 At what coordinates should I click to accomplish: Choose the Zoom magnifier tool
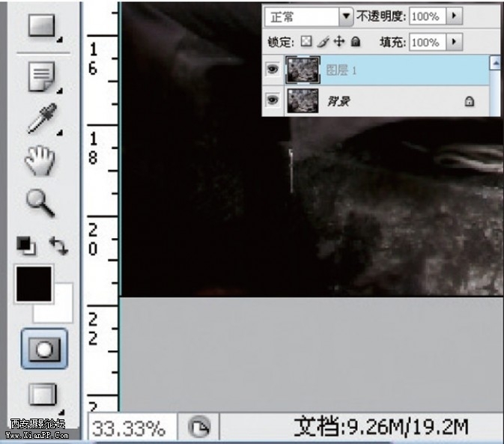pyautogui.click(x=41, y=201)
